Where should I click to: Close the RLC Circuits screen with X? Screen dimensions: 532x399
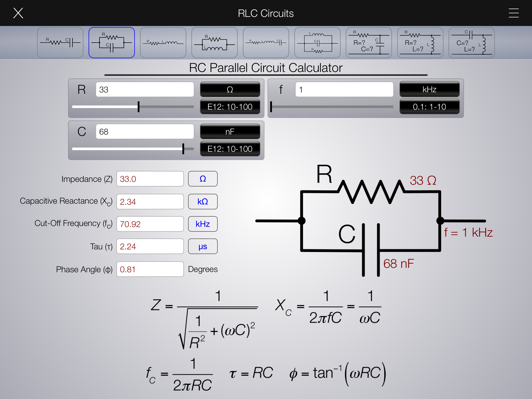coord(18,13)
